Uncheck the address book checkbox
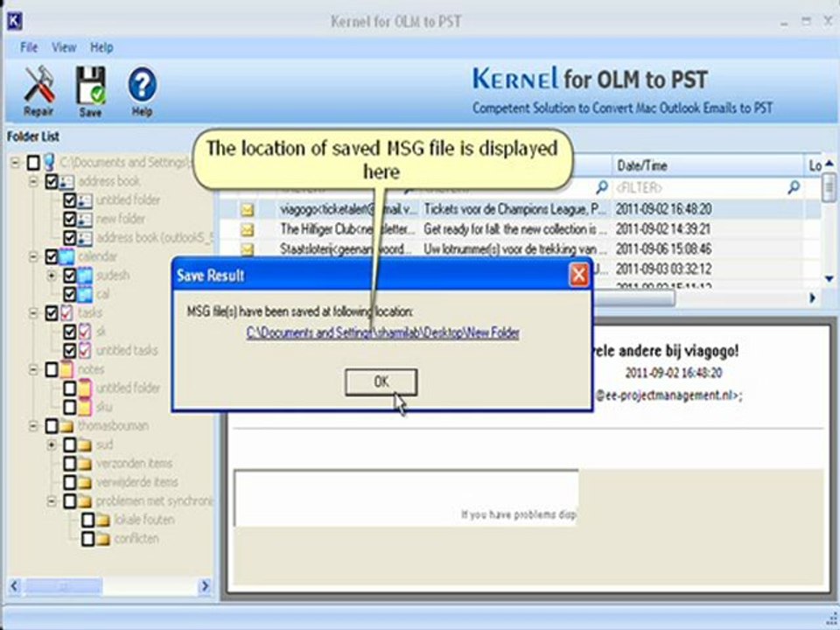 click(x=52, y=182)
